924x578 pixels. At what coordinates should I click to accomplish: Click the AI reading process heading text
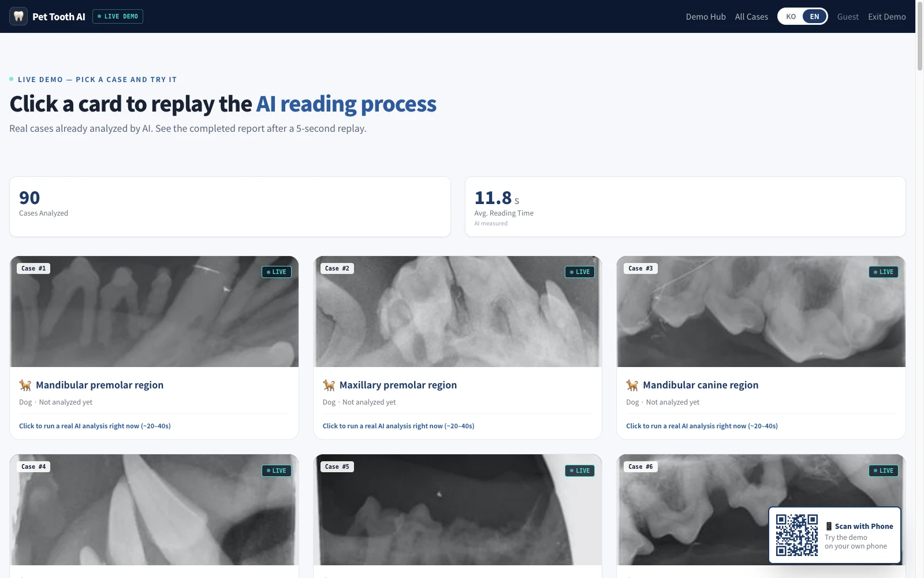pyautogui.click(x=346, y=104)
